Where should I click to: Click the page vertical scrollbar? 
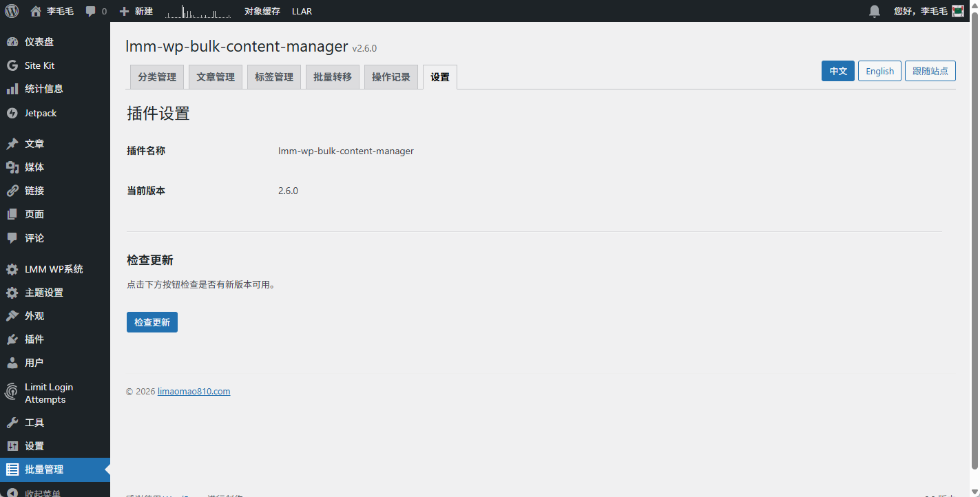[974, 241]
